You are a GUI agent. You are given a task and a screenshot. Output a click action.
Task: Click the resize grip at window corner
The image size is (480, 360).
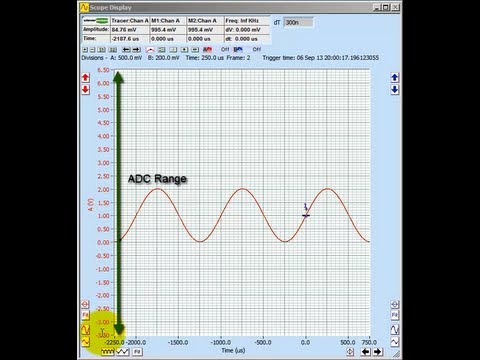pos(396,354)
